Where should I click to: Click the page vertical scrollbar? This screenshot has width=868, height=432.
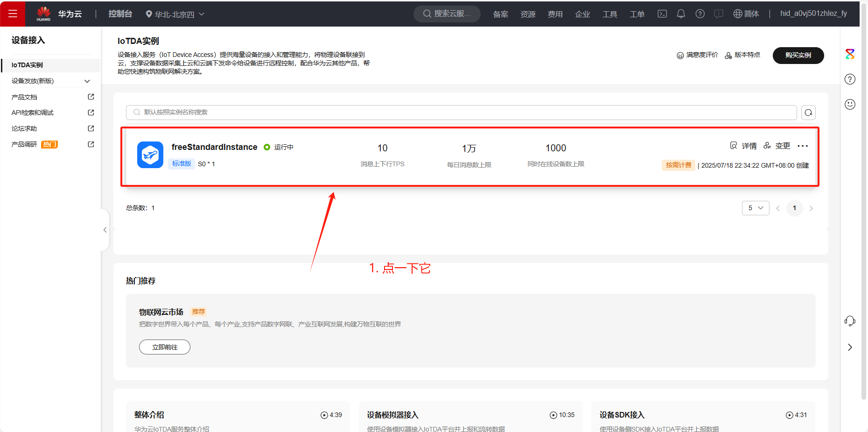click(x=864, y=201)
